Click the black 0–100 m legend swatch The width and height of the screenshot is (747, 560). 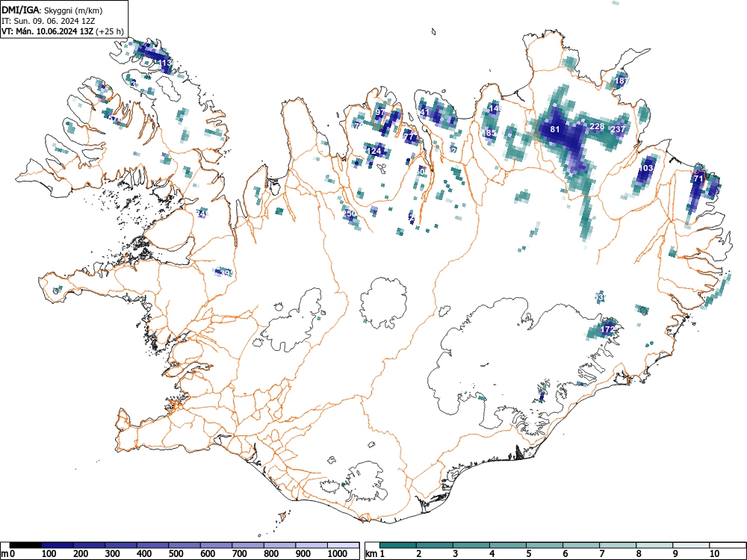25,545
